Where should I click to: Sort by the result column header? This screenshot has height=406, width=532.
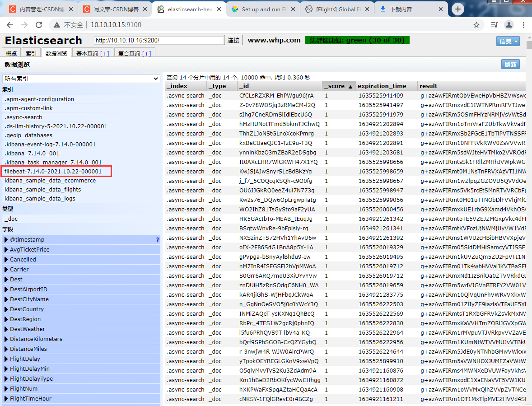[471, 86]
